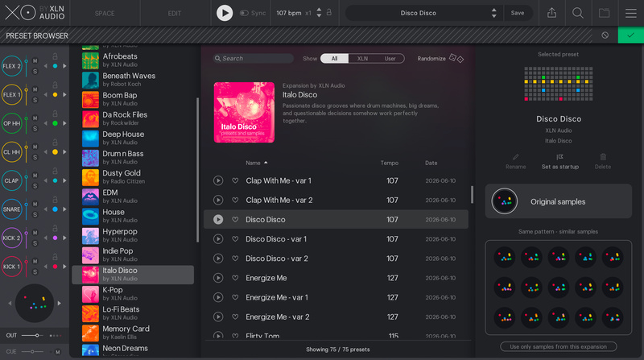
Task: Click the Delete trash icon
Action: coord(603,157)
